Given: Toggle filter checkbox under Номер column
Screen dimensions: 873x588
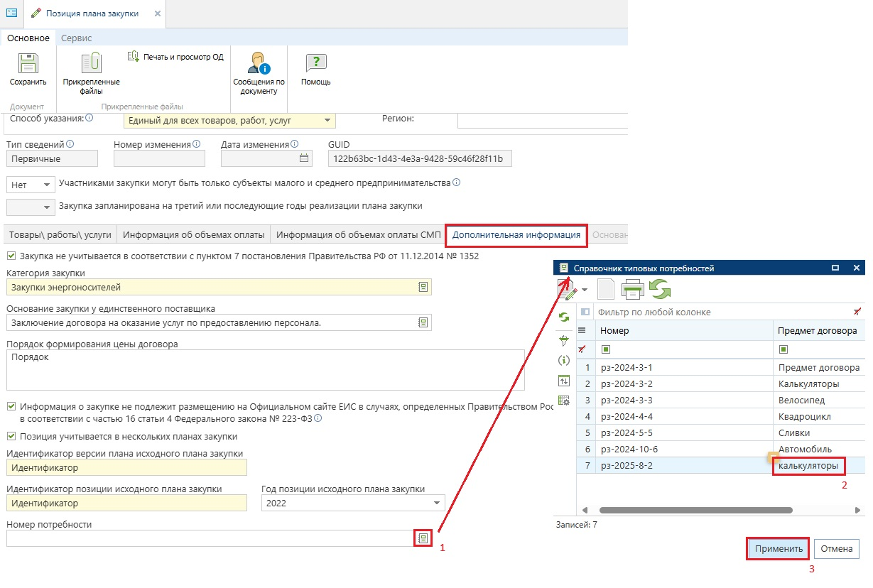Looking at the screenshot, I should click(x=605, y=349).
